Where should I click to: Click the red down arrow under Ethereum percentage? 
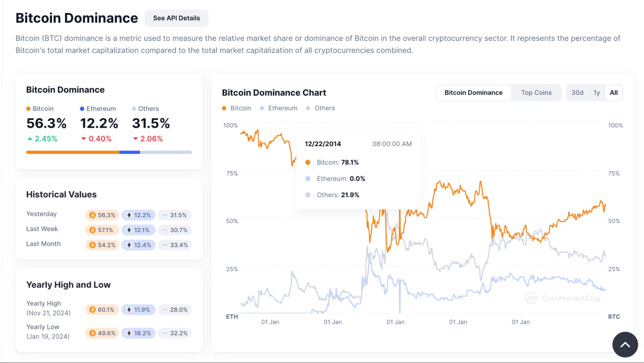(83, 139)
